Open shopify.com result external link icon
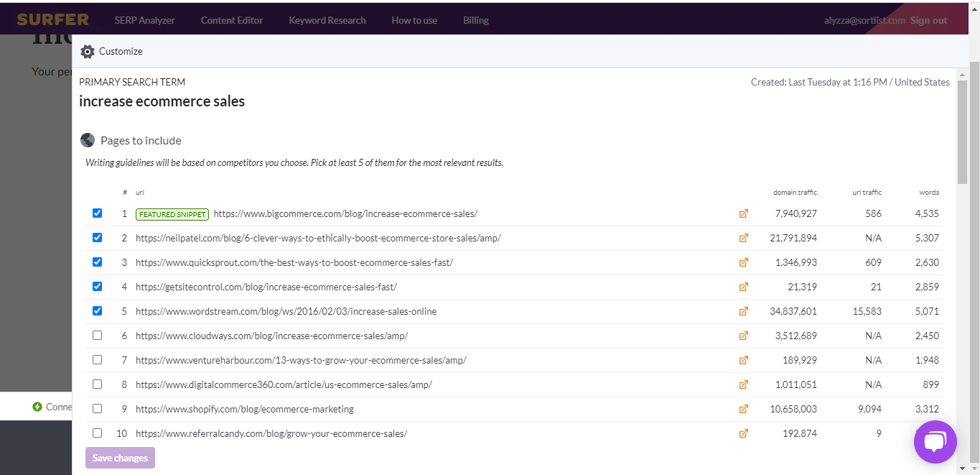980x475 pixels. coord(743,410)
